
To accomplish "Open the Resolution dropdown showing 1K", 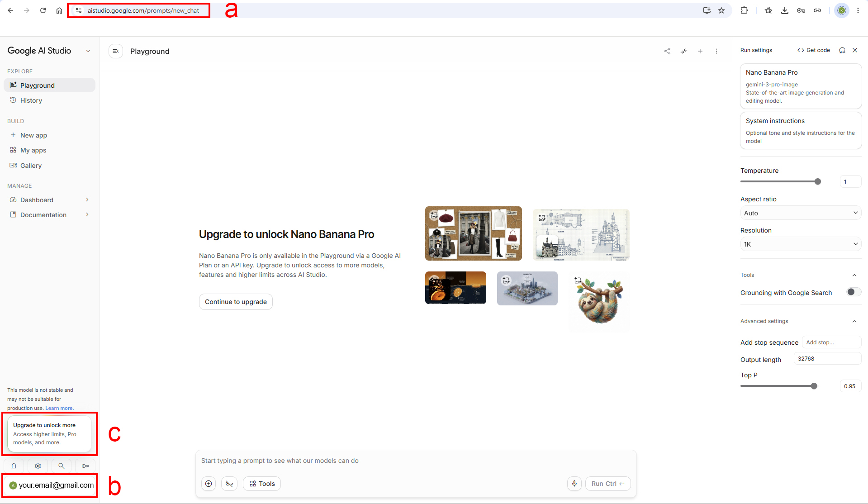I will (x=801, y=244).
